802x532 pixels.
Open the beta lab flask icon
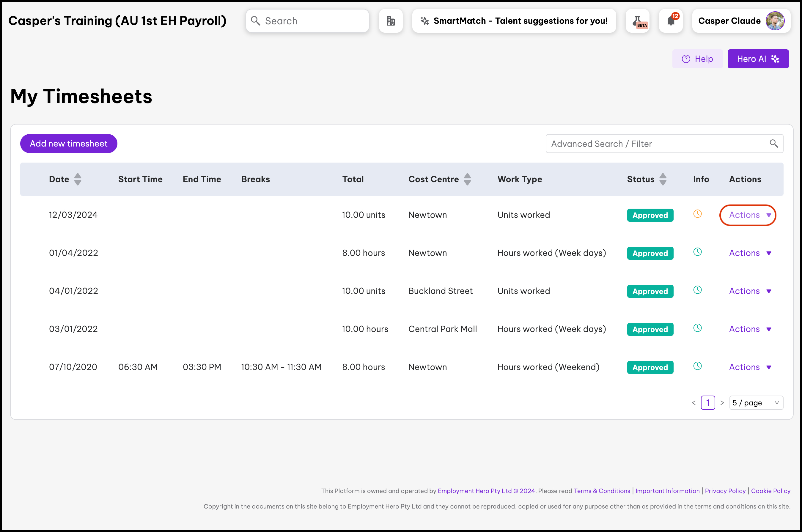(x=637, y=21)
